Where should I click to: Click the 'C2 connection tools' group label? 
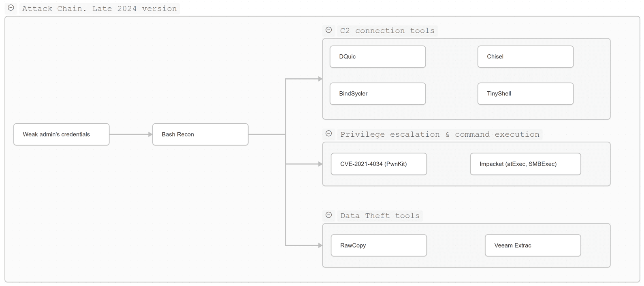tap(387, 31)
